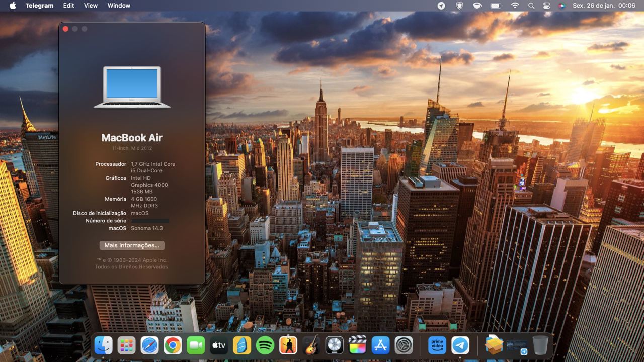Open the minimized window thumbnail in dock
The image size is (644, 362).
(517, 347)
